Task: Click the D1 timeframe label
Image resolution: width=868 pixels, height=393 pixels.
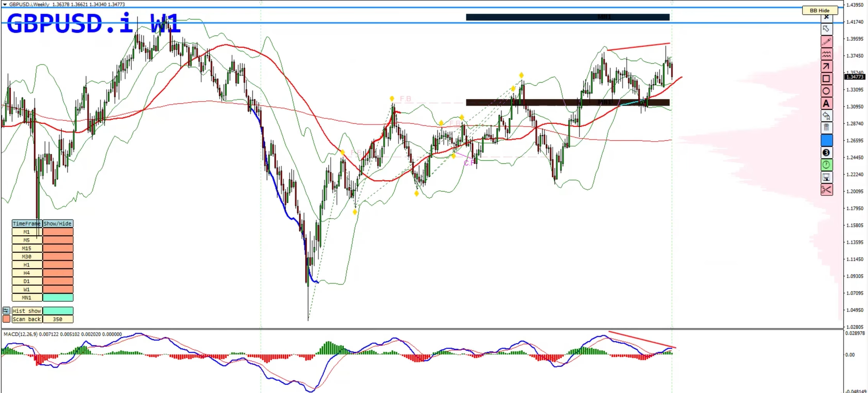Action: [x=27, y=281]
